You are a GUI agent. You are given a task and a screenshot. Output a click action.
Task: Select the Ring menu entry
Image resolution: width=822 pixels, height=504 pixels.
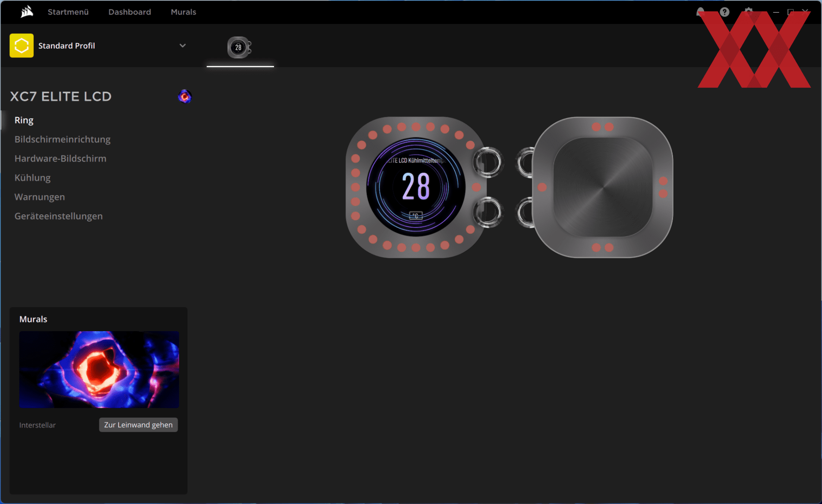tap(24, 120)
